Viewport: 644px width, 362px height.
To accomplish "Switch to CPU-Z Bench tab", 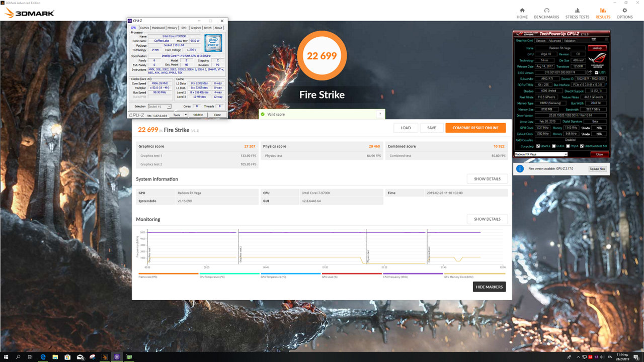I will [x=208, y=28].
